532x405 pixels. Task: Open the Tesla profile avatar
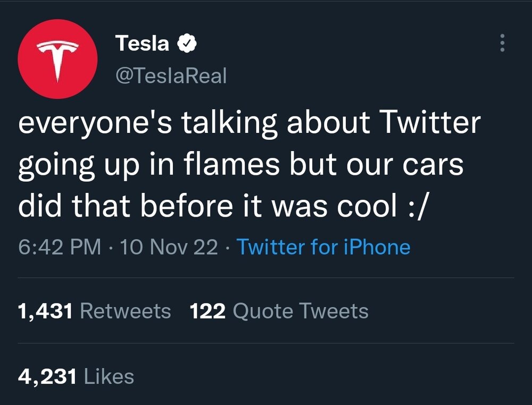57,58
